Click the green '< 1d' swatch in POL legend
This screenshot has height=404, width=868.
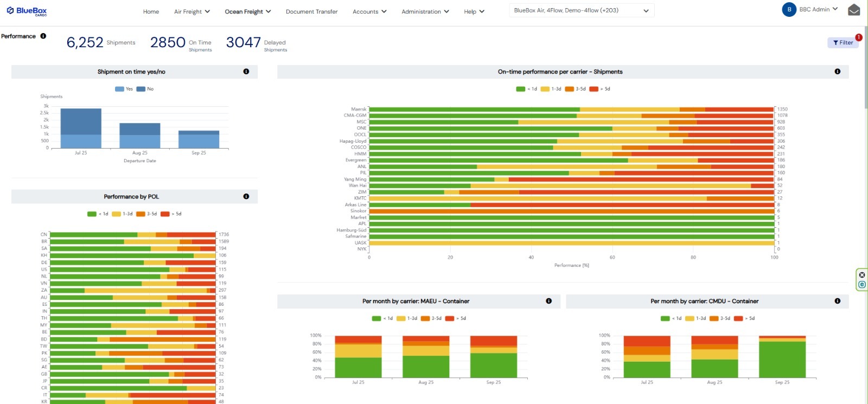coord(92,214)
